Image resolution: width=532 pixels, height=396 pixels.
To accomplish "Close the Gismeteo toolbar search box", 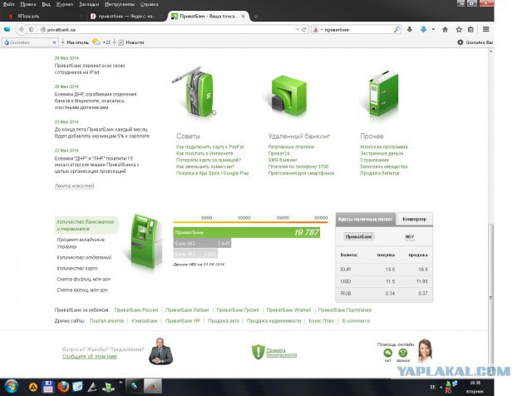I will point(54,42).
